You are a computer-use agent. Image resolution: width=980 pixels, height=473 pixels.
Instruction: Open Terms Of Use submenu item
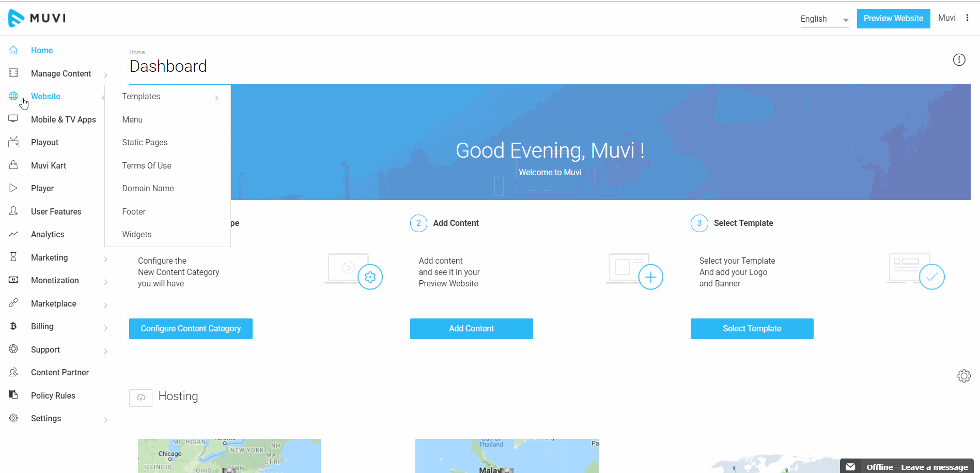click(147, 165)
